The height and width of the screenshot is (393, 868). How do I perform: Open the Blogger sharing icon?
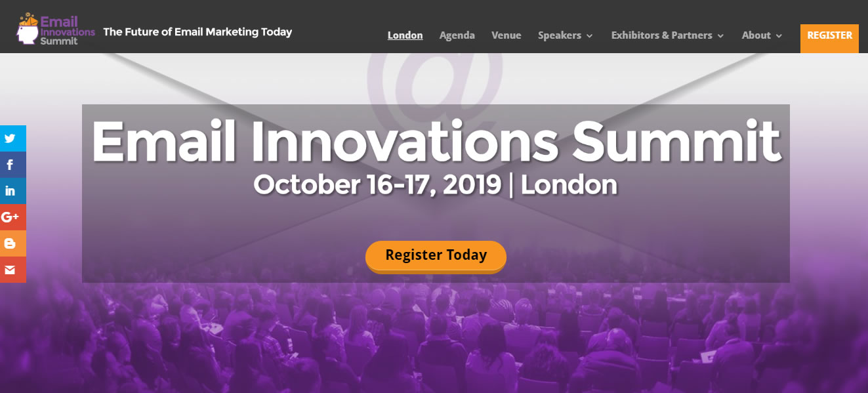point(12,243)
